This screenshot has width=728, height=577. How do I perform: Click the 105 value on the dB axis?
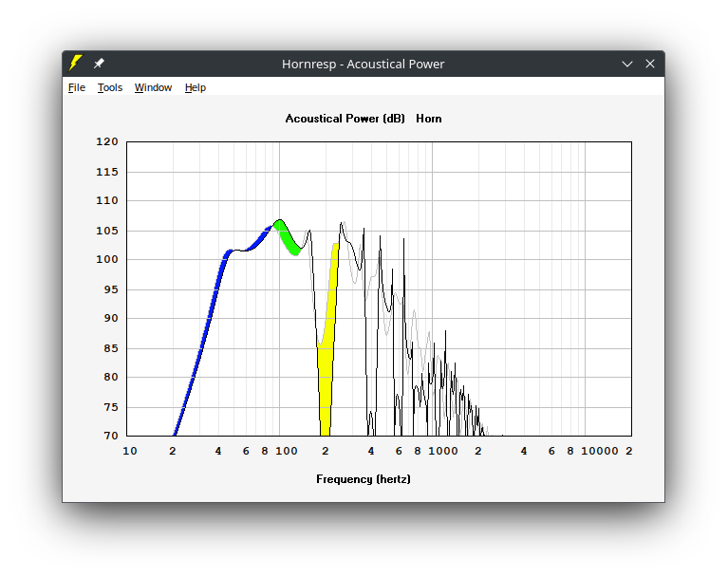click(x=107, y=231)
